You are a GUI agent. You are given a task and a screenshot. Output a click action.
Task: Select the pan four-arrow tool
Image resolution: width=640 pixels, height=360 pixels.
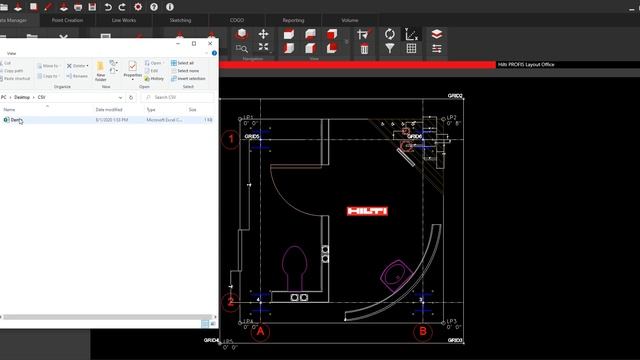[263, 34]
